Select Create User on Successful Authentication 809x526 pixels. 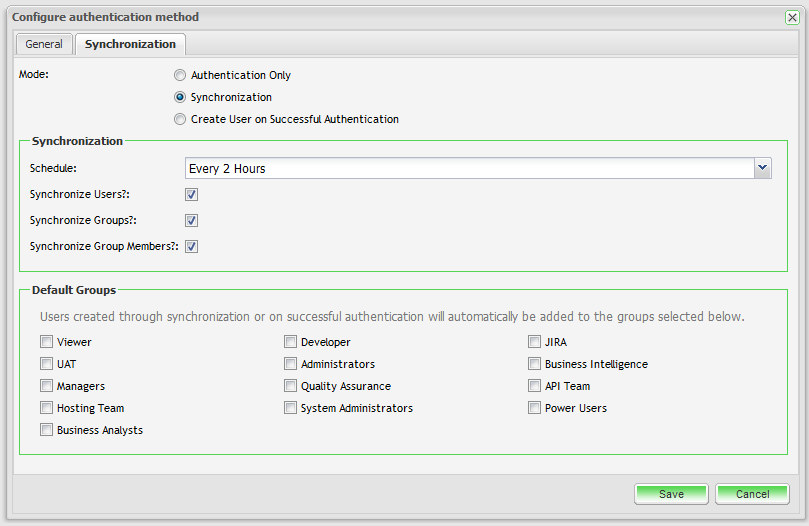click(x=180, y=119)
